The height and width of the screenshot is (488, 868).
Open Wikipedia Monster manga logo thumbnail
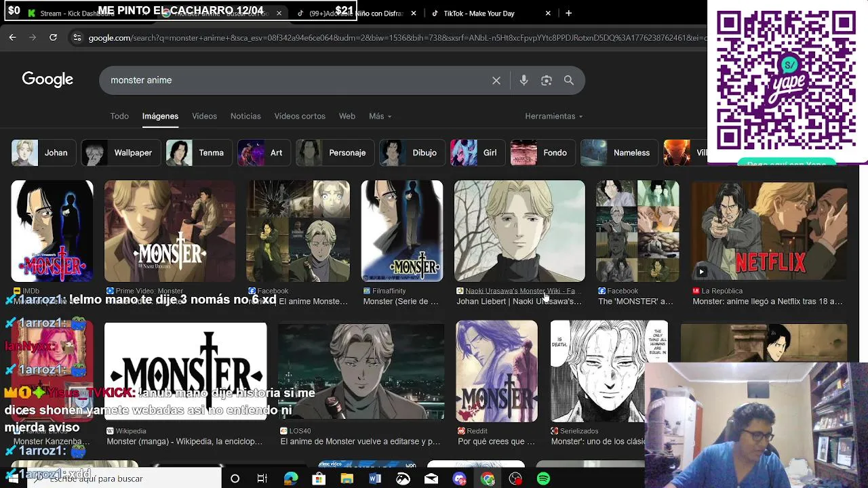click(186, 371)
